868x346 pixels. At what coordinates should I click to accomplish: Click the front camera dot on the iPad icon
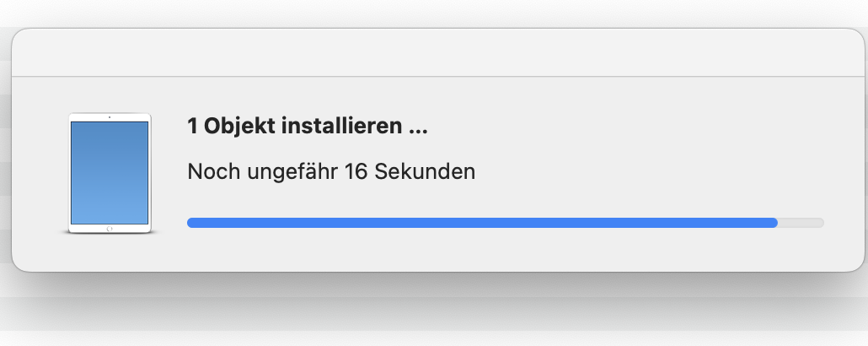110,116
